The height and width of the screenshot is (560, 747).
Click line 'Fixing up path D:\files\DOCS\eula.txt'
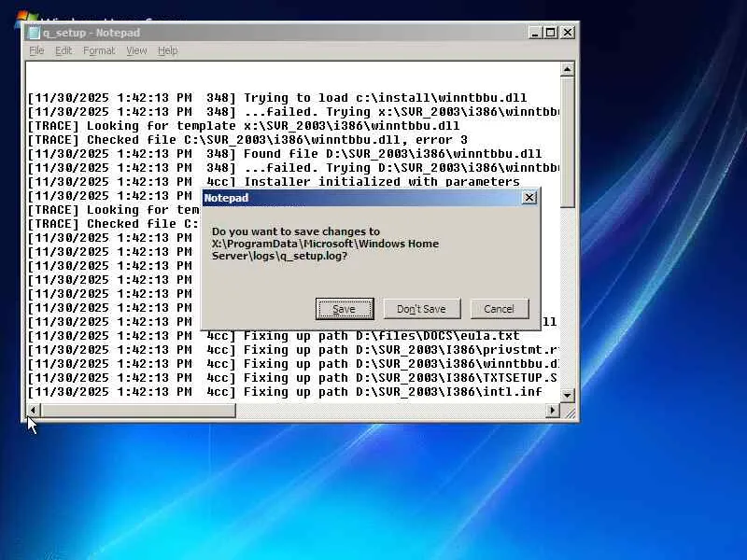click(x=274, y=336)
